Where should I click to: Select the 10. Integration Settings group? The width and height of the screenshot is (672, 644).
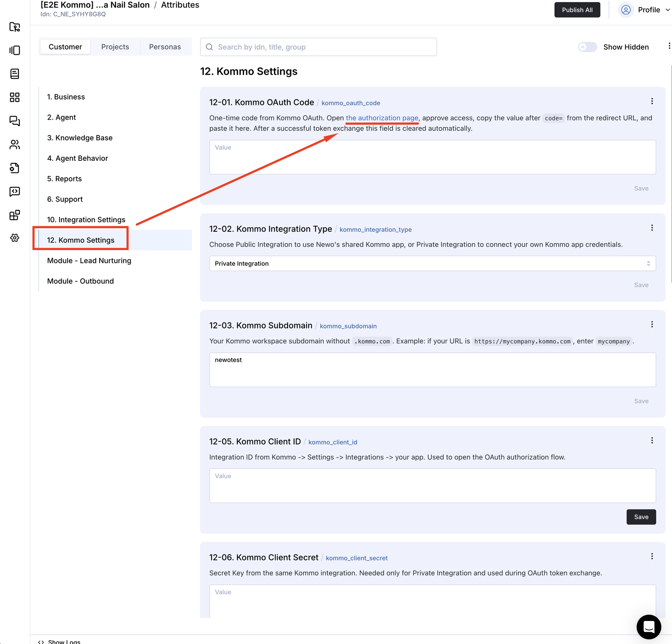coord(86,220)
